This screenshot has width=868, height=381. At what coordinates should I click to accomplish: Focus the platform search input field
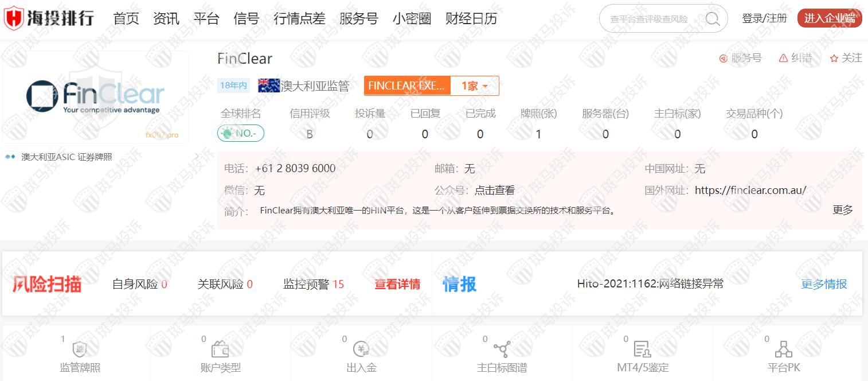(651, 19)
